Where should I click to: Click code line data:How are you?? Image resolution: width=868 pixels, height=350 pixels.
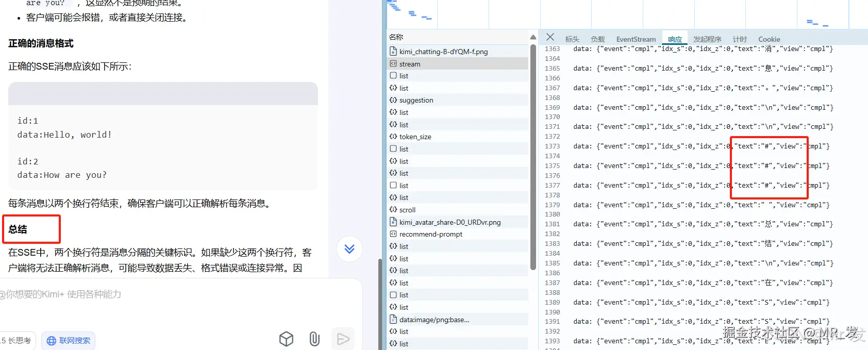tap(62, 175)
